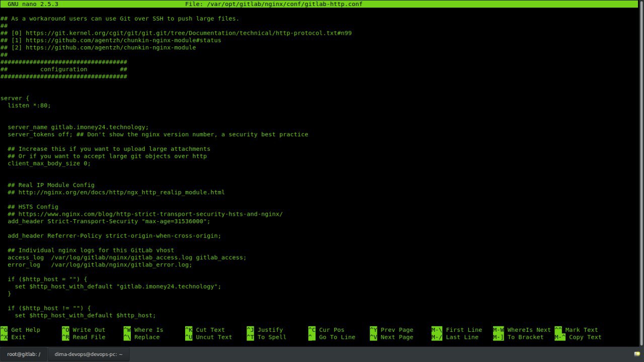Click the ^J Justify shortcut
This screenshot has height=362, width=644.
point(265,330)
